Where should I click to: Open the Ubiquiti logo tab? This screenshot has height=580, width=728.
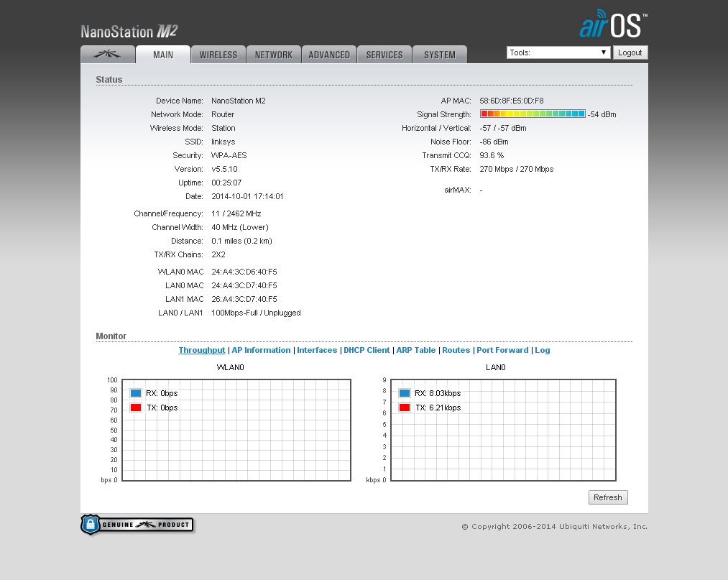point(108,55)
